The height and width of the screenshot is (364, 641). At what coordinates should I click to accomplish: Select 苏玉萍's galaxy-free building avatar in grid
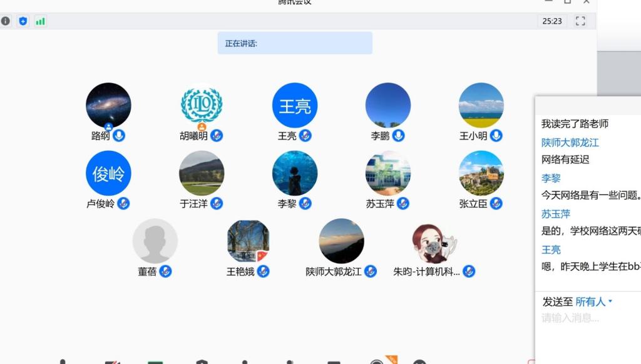pos(388,173)
